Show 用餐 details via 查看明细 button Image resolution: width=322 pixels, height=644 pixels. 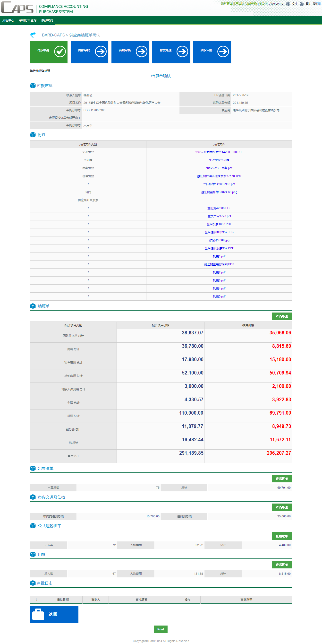(282, 565)
